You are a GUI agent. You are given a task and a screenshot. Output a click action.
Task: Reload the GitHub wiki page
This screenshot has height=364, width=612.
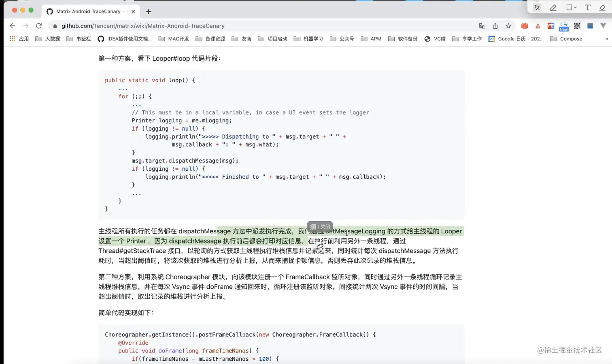pos(39,26)
